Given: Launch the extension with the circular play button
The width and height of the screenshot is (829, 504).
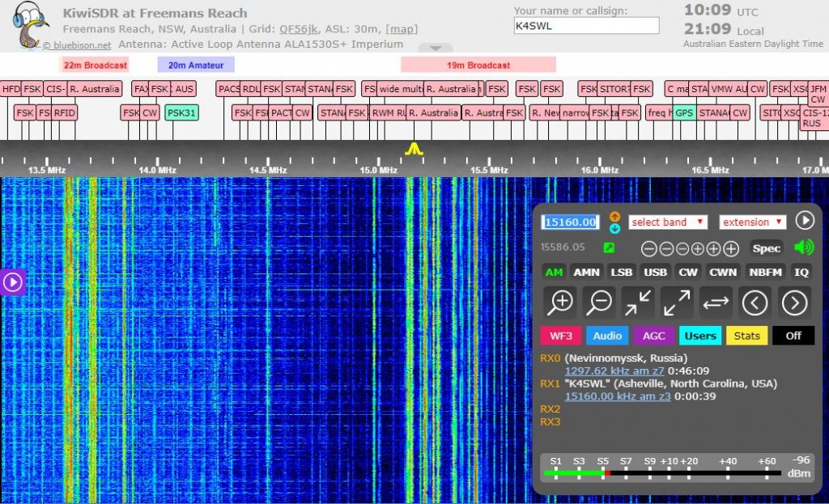Looking at the screenshot, I should click(805, 221).
